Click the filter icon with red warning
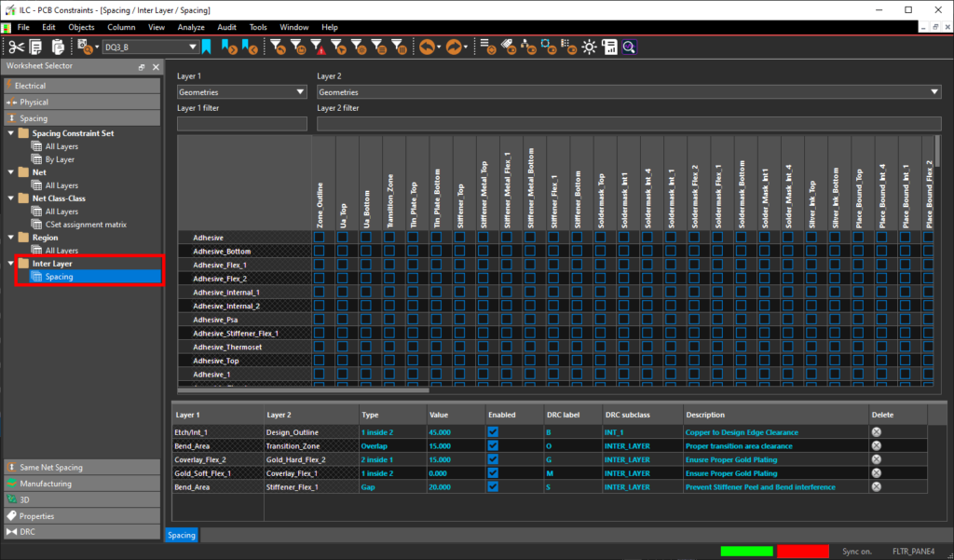 pos(318,47)
